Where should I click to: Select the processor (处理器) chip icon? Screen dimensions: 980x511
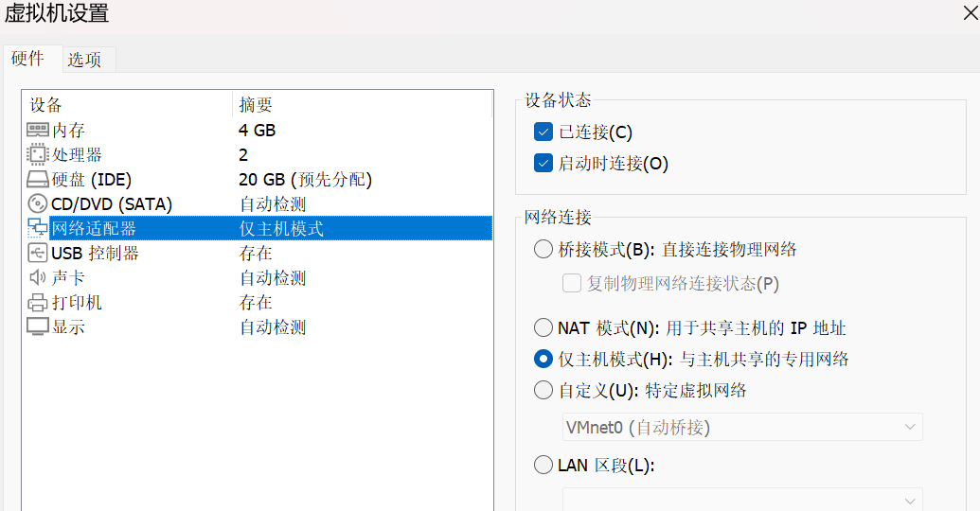pos(38,155)
